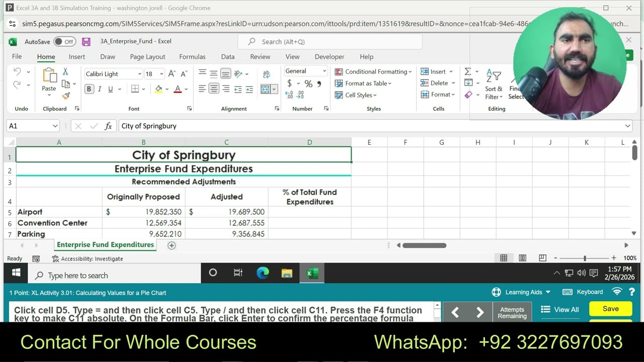Open the General number format dropdown
The width and height of the screenshot is (644, 362).
[x=325, y=71]
